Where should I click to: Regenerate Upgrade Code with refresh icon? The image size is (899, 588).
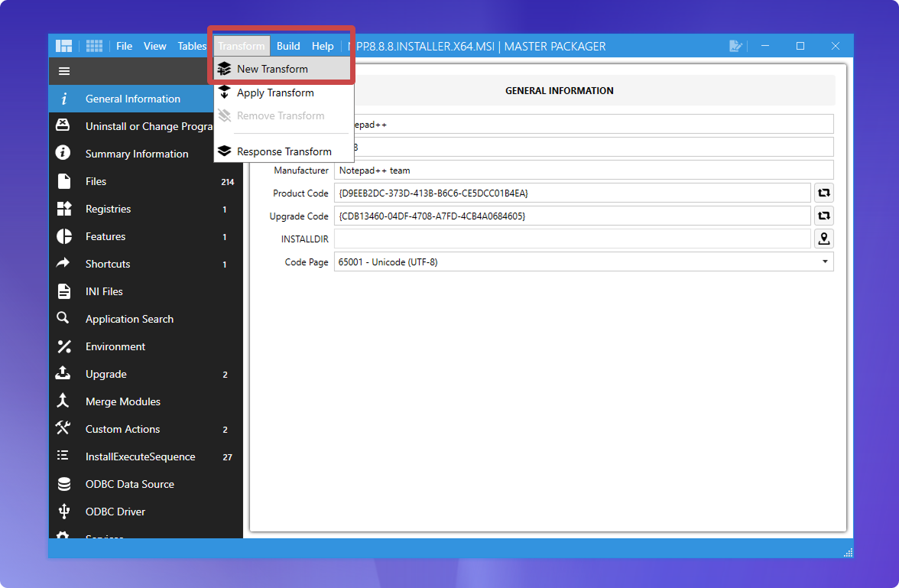click(823, 216)
